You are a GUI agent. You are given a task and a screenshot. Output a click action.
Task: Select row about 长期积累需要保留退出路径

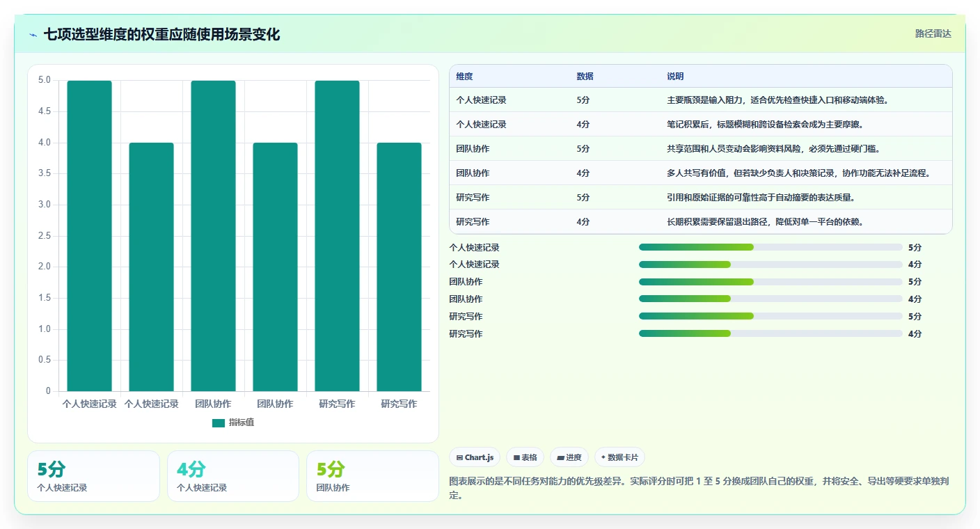pyautogui.click(x=701, y=222)
